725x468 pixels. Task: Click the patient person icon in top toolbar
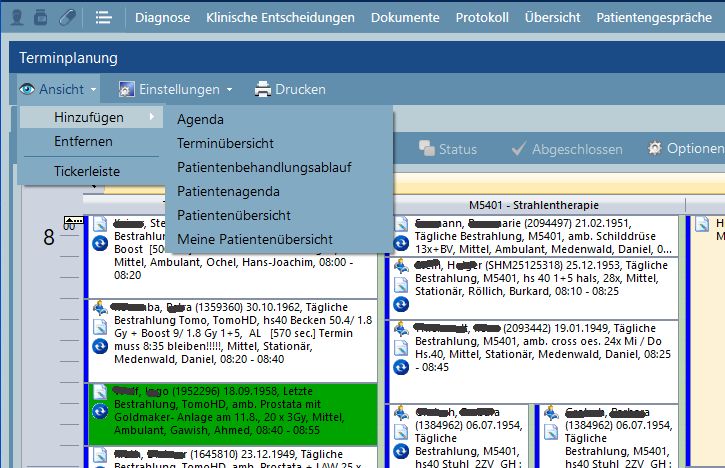[x=16, y=17]
